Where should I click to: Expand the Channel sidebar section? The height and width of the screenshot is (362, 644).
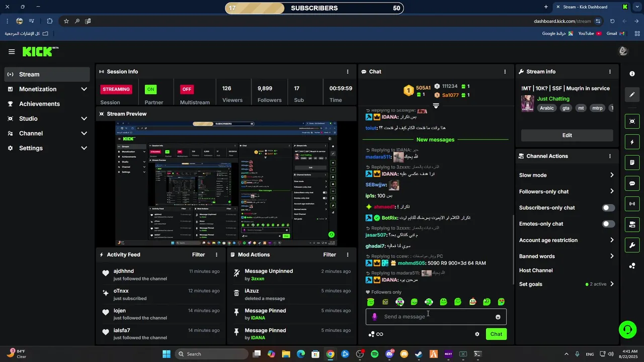pos(46,133)
